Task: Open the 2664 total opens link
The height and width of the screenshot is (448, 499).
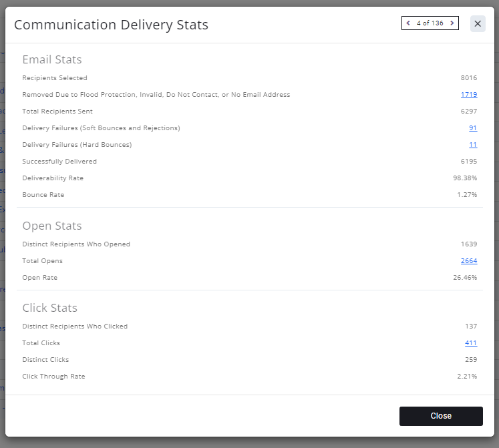Action: pos(469,261)
